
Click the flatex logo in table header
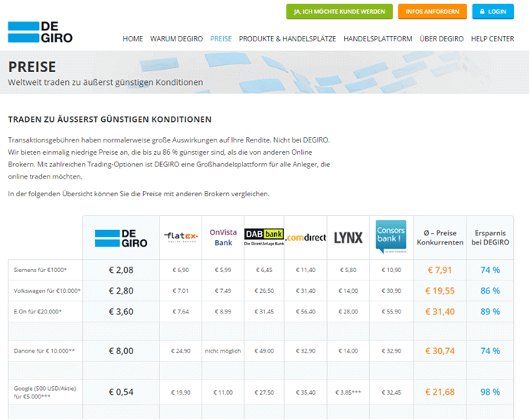pyautogui.click(x=181, y=237)
